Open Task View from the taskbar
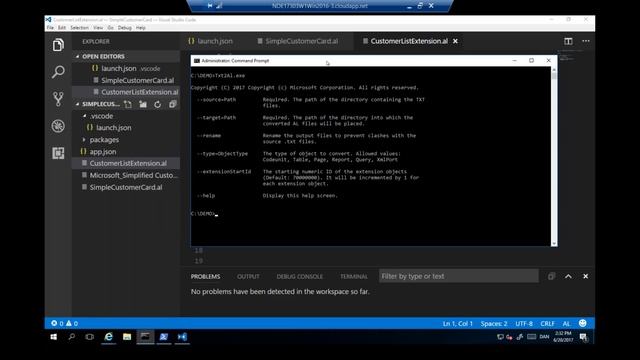 pos(89,337)
